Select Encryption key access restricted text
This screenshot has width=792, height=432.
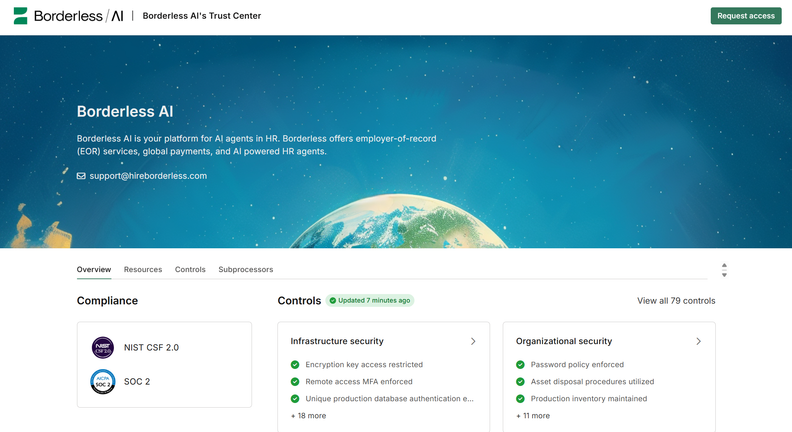click(364, 364)
